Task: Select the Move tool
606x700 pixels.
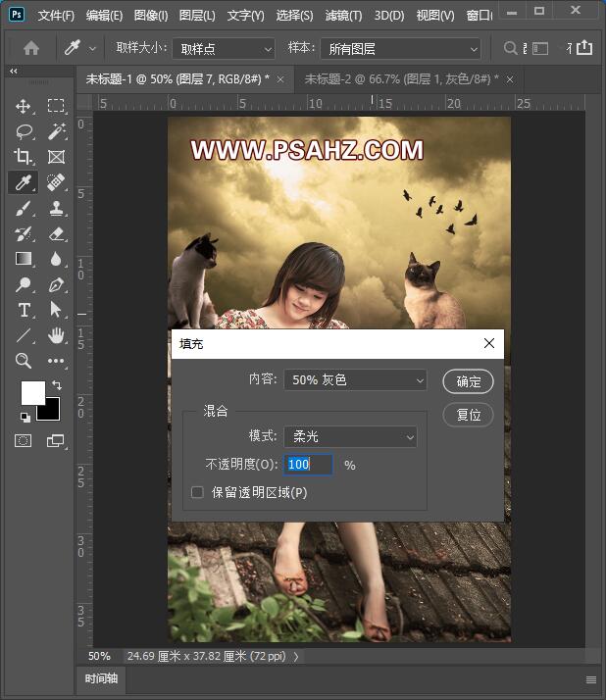Action: click(x=24, y=106)
